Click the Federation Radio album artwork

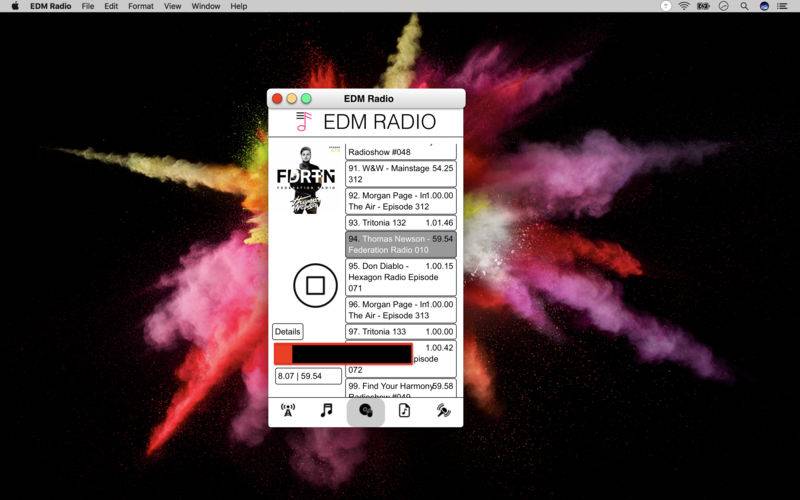[x=305, y=179]
